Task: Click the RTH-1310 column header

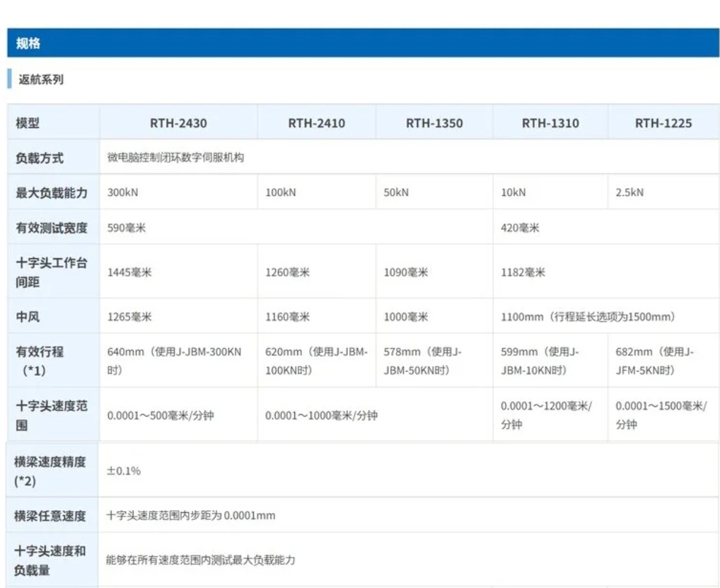Action: (x=550, y=123)
